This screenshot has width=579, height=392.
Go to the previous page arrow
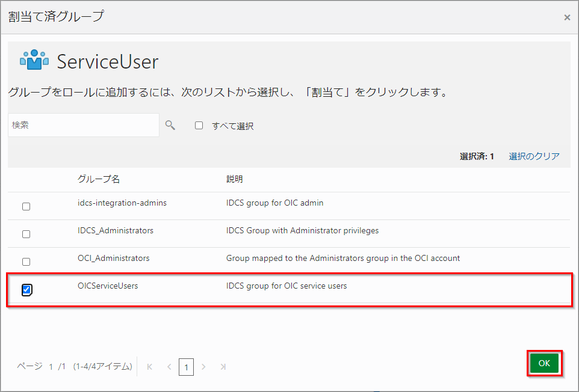169,367
